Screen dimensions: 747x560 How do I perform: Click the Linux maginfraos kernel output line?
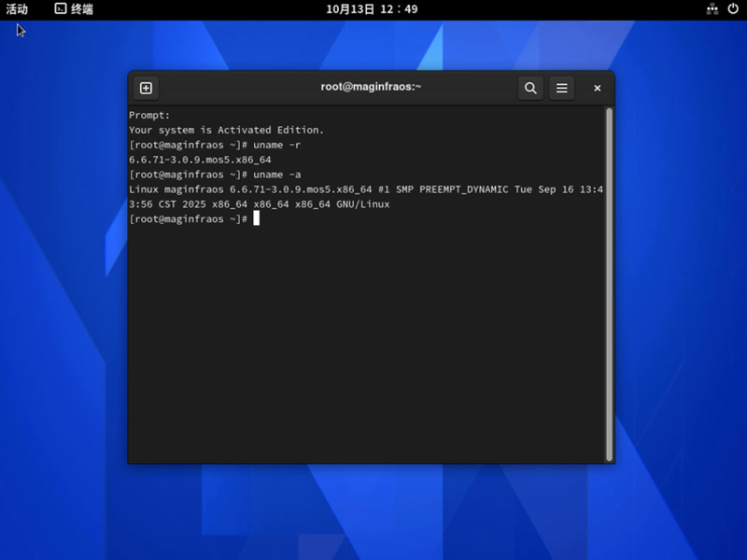pyautogui.click(x=364, y=189)
